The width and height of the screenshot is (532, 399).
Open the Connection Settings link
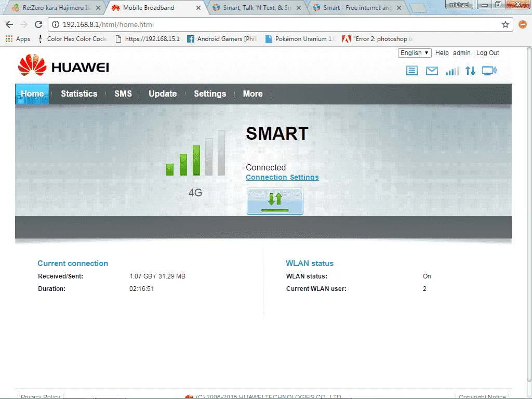pyautogui.click(x=282, y=178)
